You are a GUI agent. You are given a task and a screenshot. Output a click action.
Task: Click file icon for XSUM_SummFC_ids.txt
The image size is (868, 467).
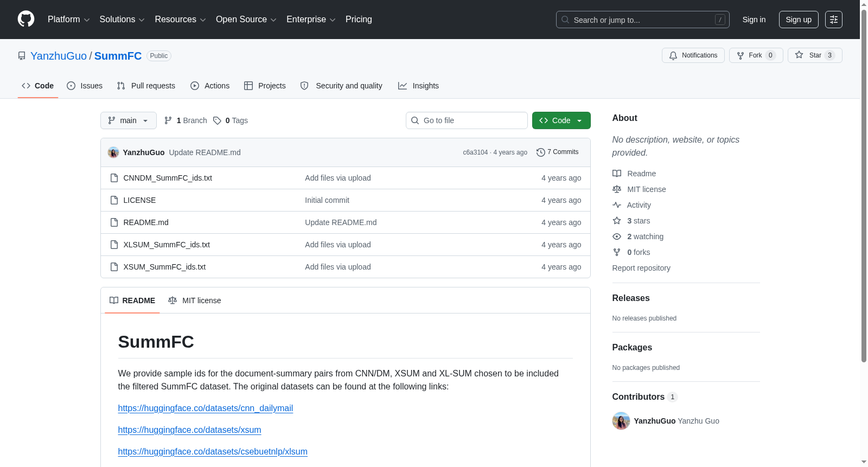(x=114, y=267)
